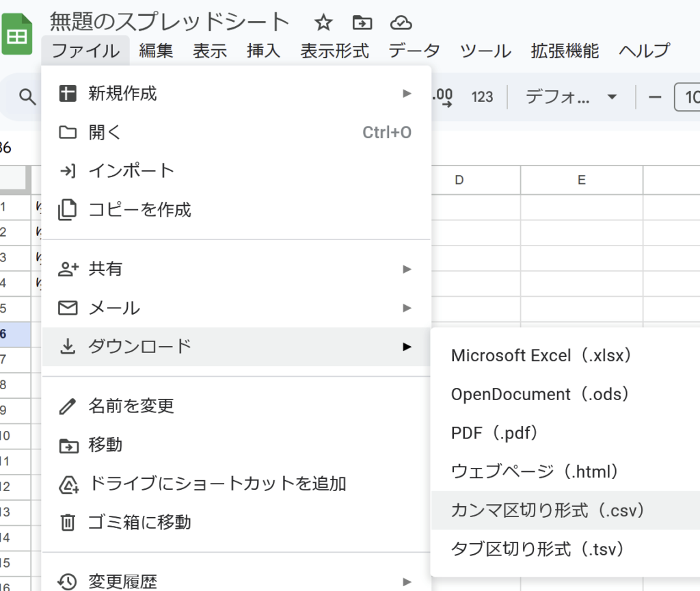The height and width of the screenshot is (591, 700).
Task: Click the increase decimal places icon
Action: point(444,96)
